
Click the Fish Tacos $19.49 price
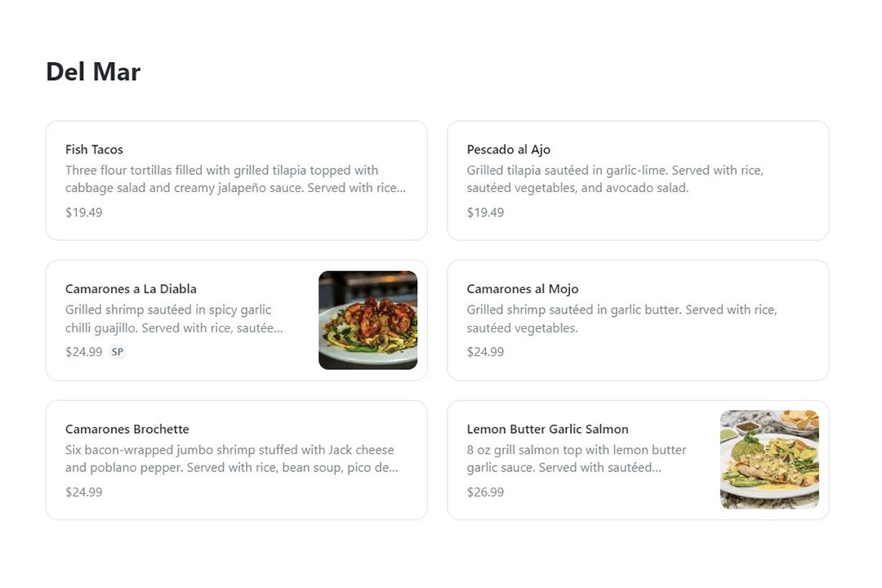84,212
